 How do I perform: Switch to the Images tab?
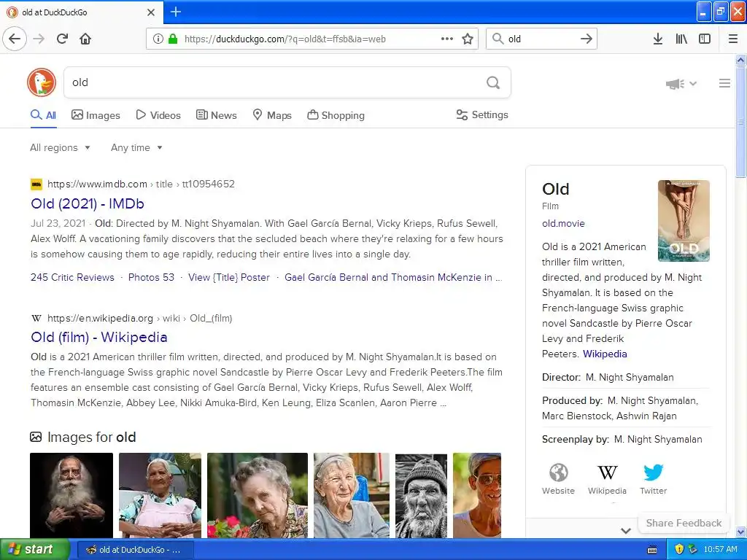click(96, 115)
